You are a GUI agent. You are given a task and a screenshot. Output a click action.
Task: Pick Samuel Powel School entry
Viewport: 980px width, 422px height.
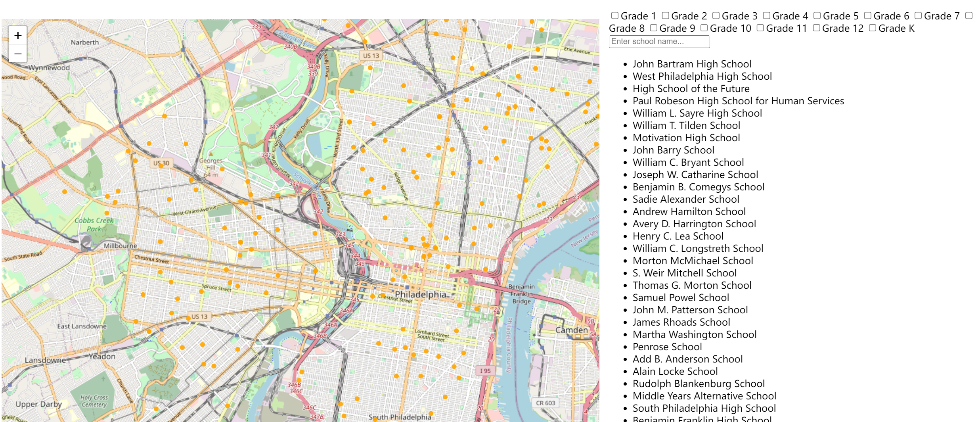(x=681, y=297)
